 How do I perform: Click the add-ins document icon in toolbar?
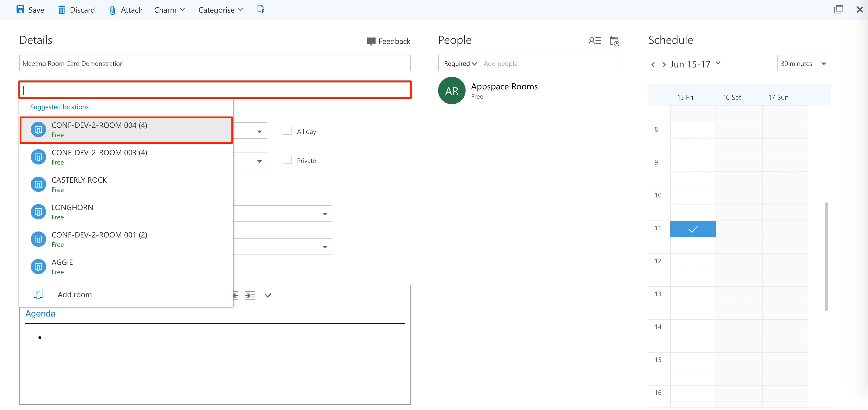click(x=261, y=9)
